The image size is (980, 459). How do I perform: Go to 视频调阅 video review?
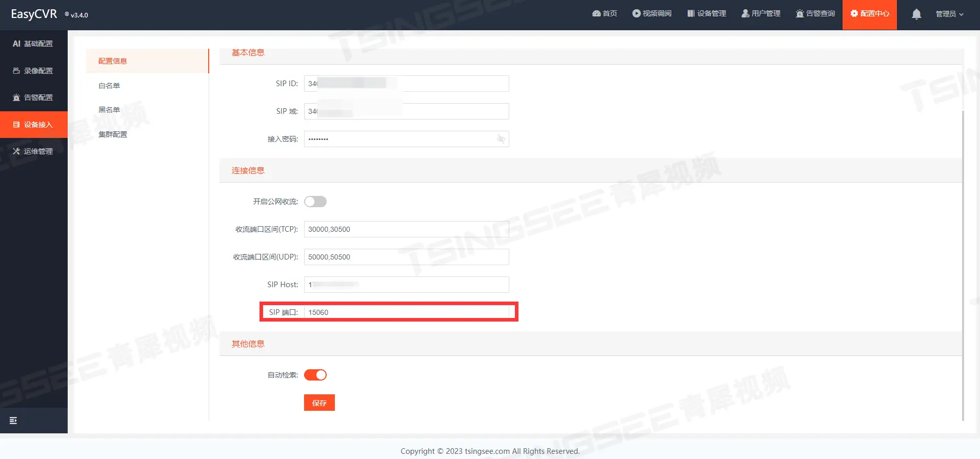(652, 13)
